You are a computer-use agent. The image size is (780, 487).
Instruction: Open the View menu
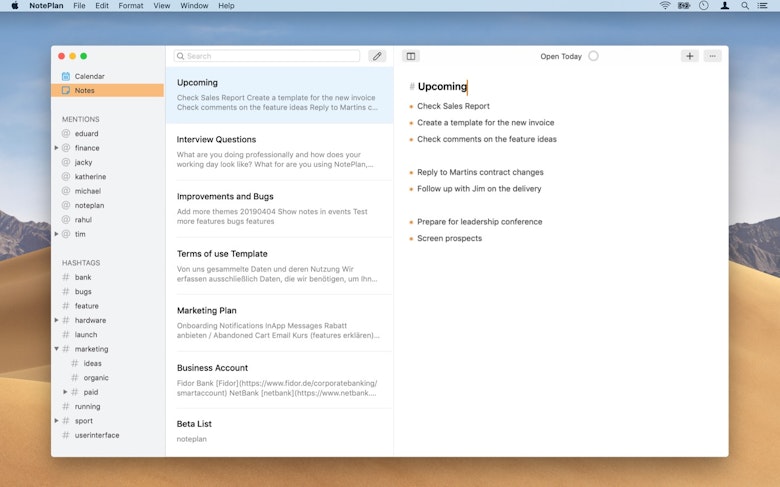tap(162, 5)
